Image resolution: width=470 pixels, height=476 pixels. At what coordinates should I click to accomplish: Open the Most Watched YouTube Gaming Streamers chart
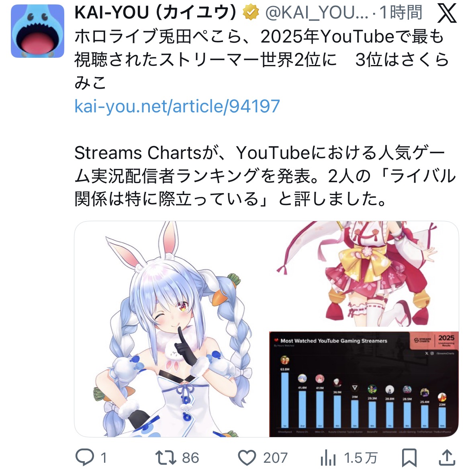pos(364,384)
